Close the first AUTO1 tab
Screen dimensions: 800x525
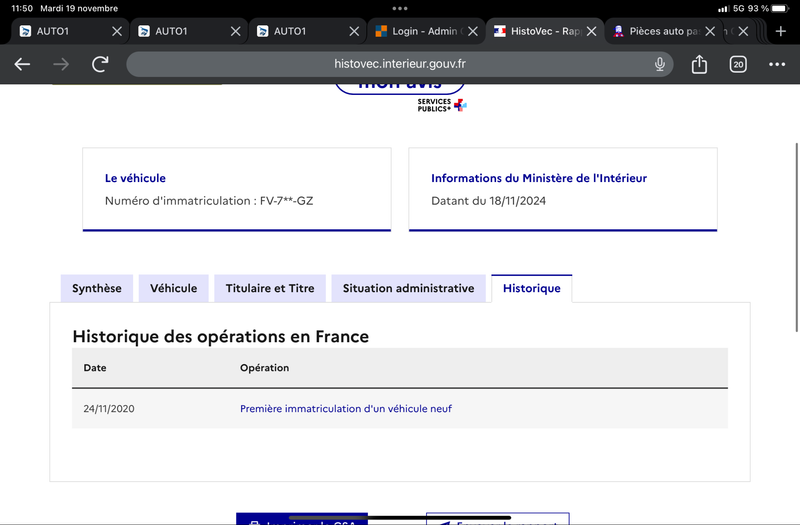pyautogui.click(x=117, y=31)
